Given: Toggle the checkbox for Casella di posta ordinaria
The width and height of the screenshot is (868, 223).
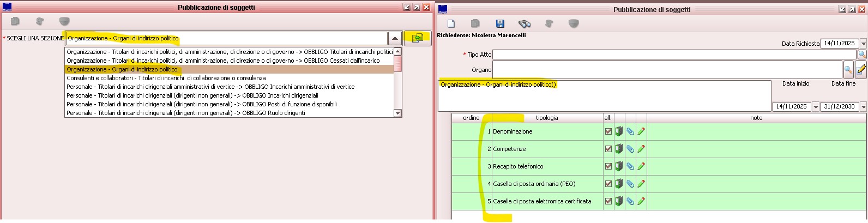Looking at the screenshot, I should 608,184.
